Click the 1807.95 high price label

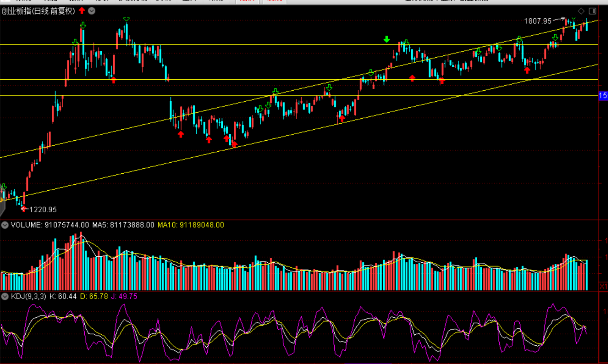tap(538, 21)
